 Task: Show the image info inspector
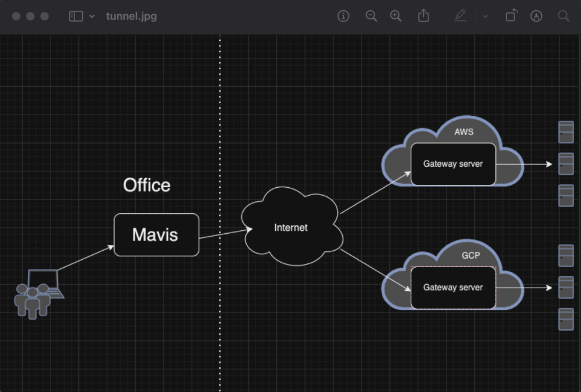click(x=343, y=16)
